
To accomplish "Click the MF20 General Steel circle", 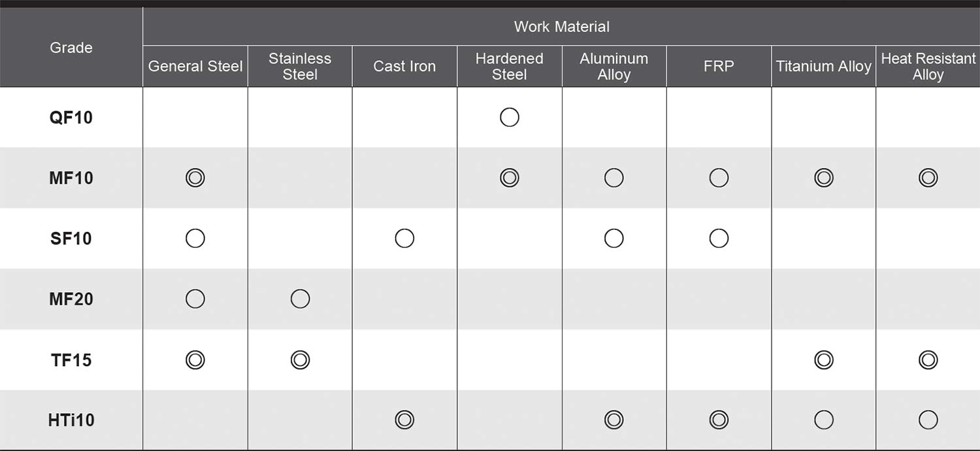I will (195, 299).
